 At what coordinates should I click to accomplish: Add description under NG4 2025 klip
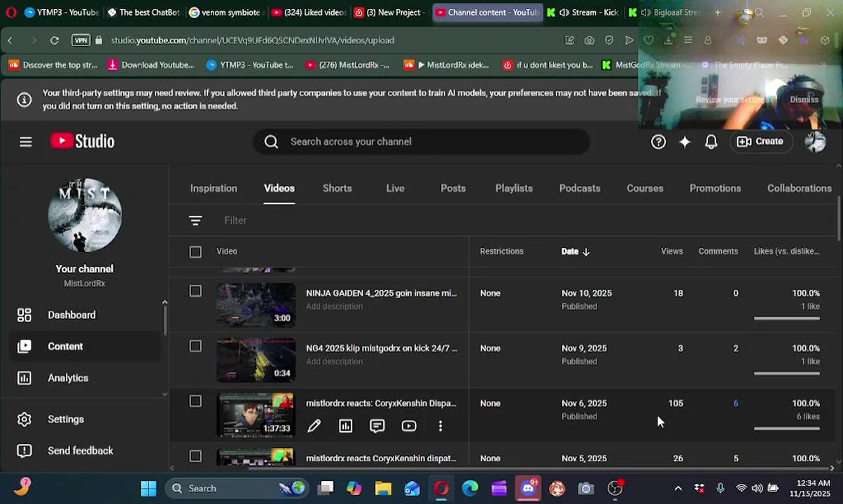(x=334, y=361)
